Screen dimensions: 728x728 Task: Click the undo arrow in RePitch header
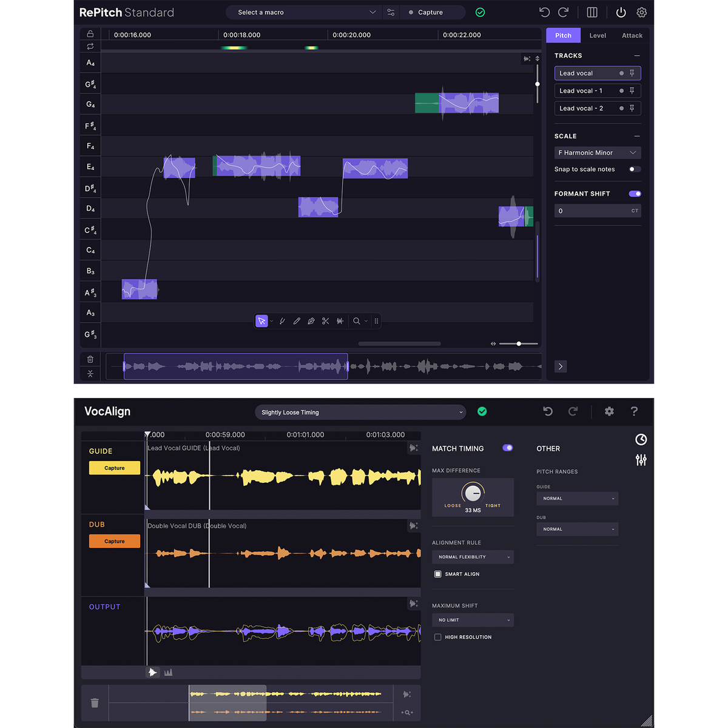(544, 12)
